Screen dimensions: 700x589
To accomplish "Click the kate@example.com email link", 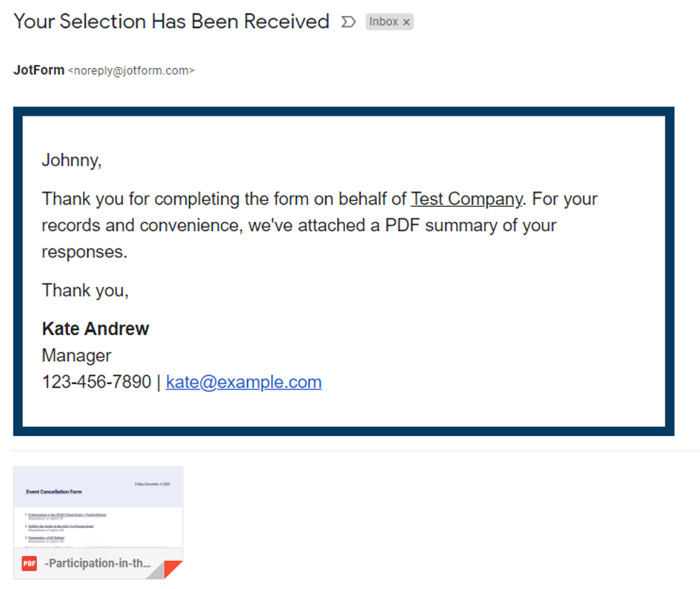I will click(x=244, y=382).
